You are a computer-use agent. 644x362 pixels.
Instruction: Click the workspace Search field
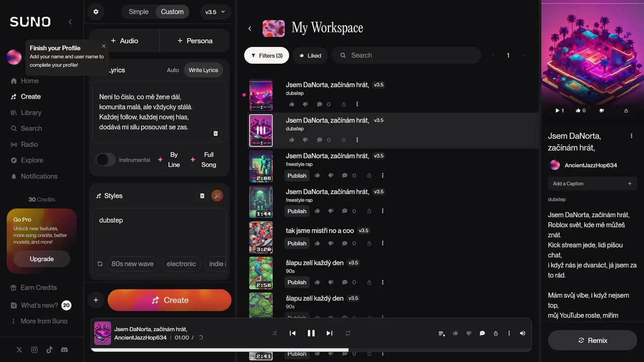coord(406,55)
